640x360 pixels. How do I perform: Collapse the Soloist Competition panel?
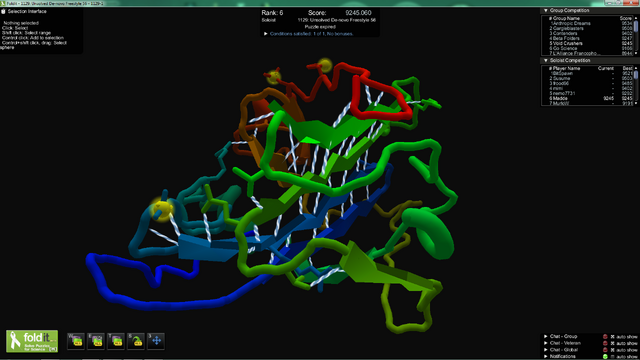[546, 60]
